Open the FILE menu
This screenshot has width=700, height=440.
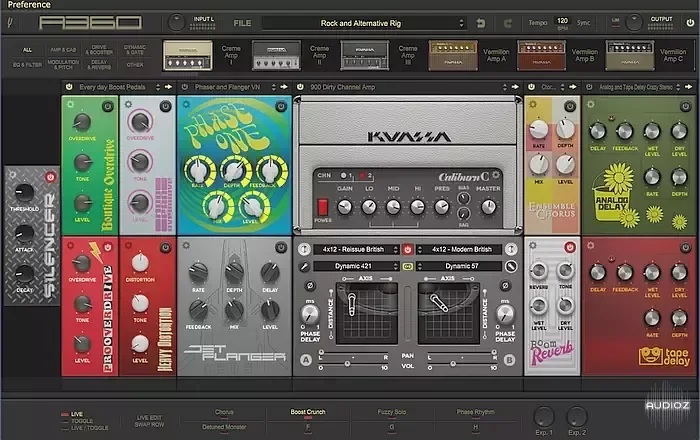242,23
